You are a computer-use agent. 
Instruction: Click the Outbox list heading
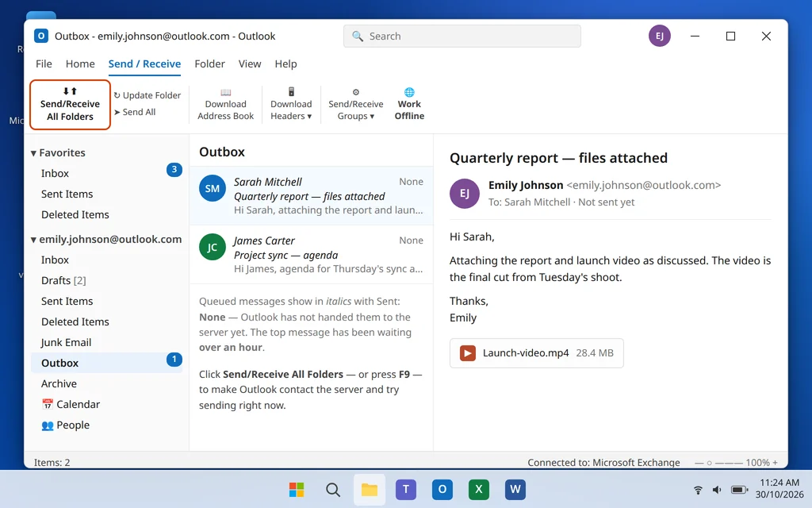222,152
